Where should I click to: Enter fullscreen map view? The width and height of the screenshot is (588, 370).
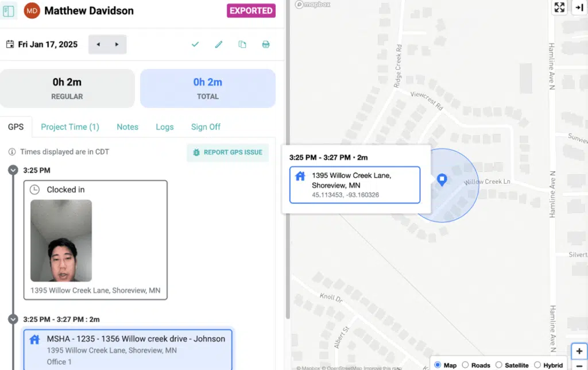[x=559, y=7]
